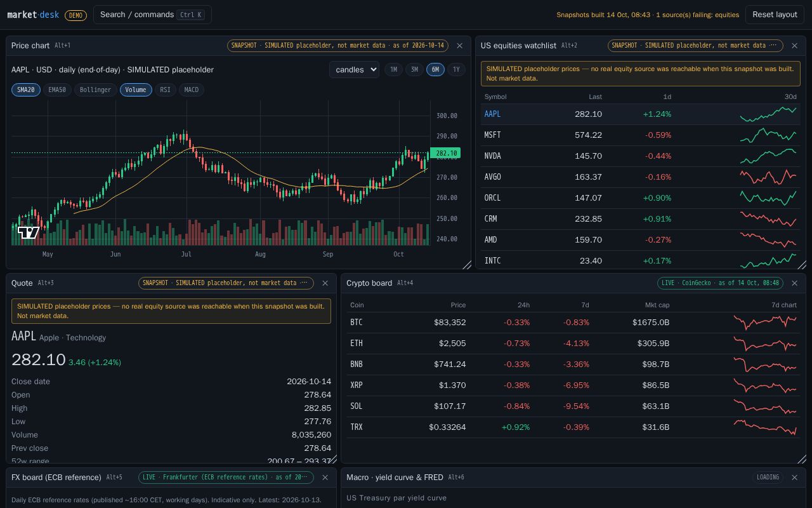Click the AAPL 30d sparkline in watchlist

[768, 114]
